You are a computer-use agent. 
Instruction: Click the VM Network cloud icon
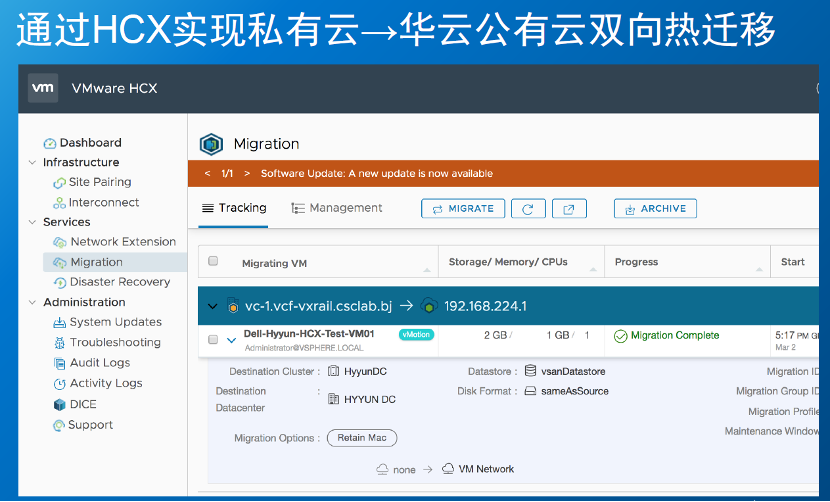point(448,469)
